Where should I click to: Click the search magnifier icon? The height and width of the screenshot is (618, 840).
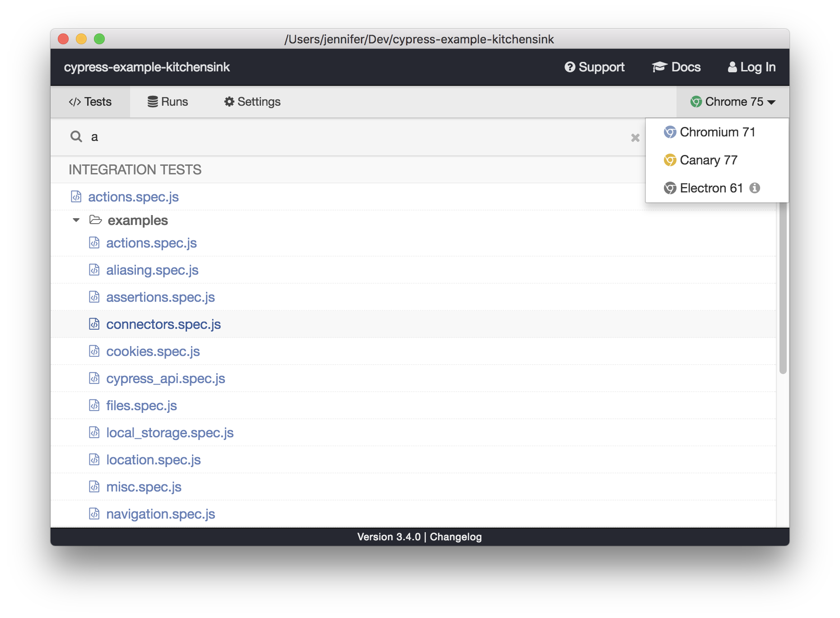tap(76, 136)
